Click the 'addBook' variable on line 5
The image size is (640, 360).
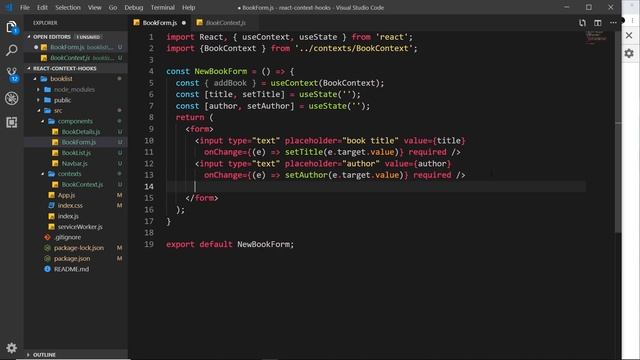click(230, 83)
